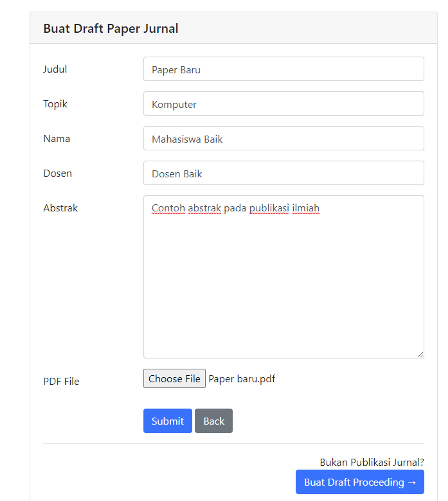Screen dimensions: 448x501
Task: Click the Nama label
Action: click(57, 139)
